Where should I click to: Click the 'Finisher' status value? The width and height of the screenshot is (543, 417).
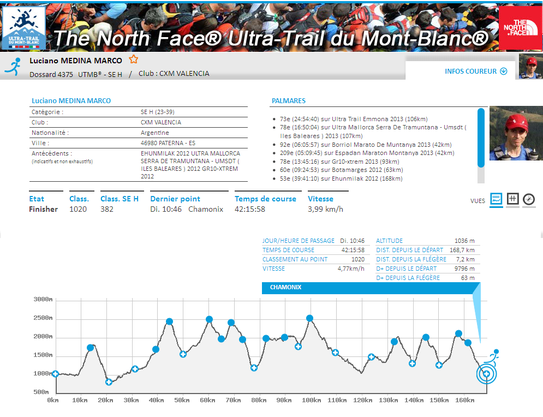(43, 209)
